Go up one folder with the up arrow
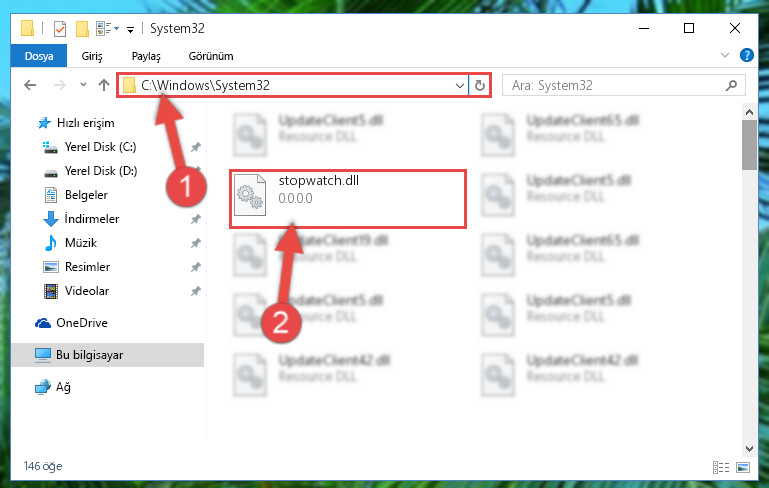This screenshot has width=769, height=488. 103,85
